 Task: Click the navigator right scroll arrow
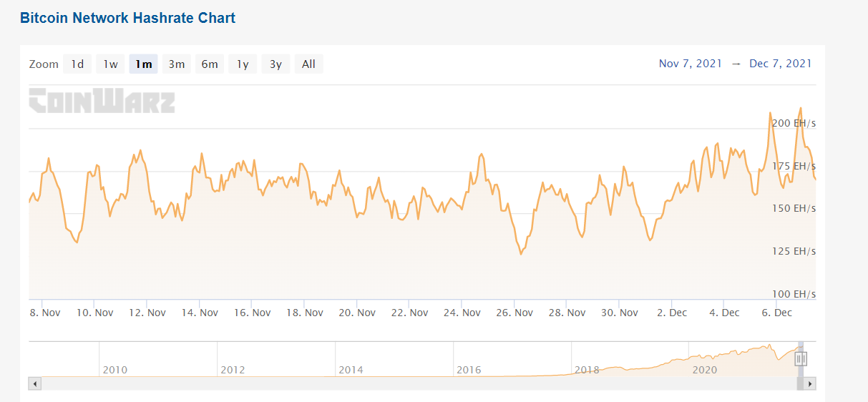pyautogui.click(x=810, y=384)
